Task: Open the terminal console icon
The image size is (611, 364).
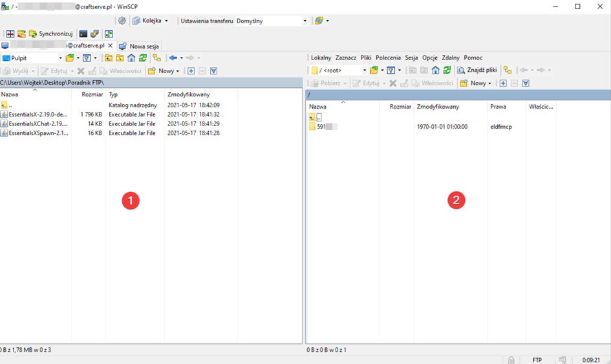Action: (x=83, y=34)
